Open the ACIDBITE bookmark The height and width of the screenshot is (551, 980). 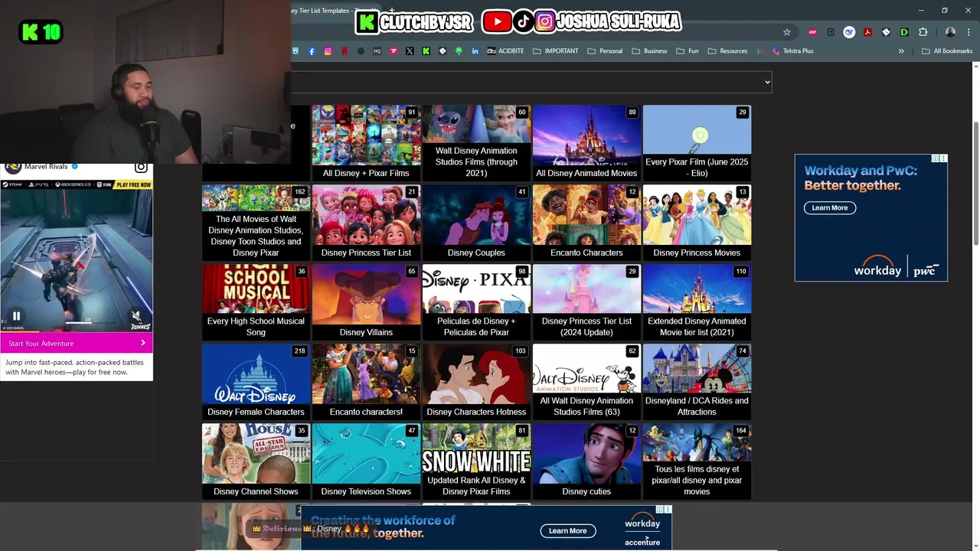tap(506, 51)
